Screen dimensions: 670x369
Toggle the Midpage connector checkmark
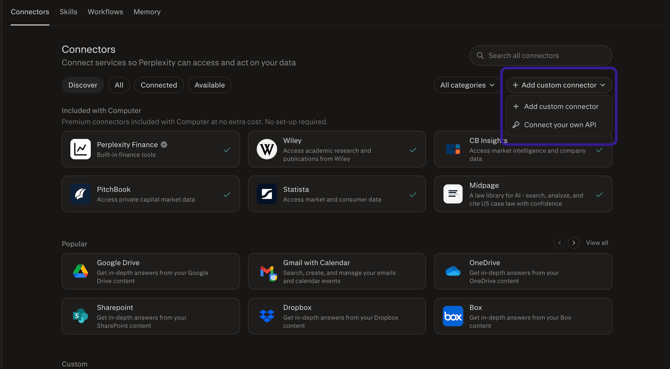tap(599, 194)
